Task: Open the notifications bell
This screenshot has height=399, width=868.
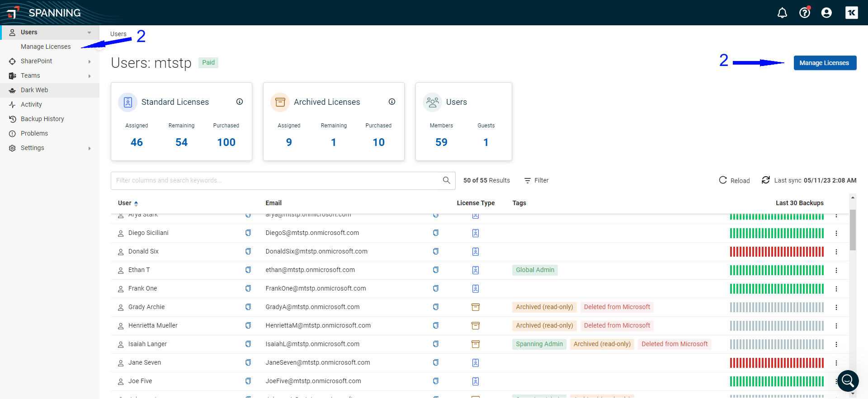Action: pyautogui.click(x=782, y=13)
